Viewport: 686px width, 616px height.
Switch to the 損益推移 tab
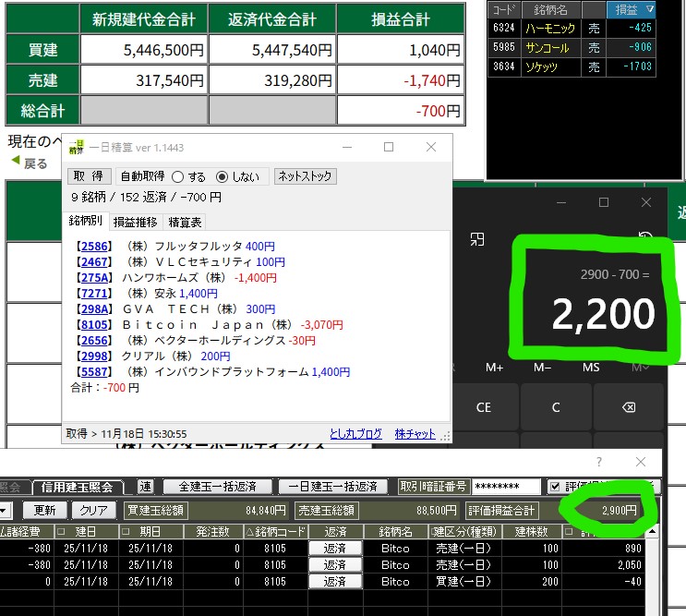coord(136,222)
